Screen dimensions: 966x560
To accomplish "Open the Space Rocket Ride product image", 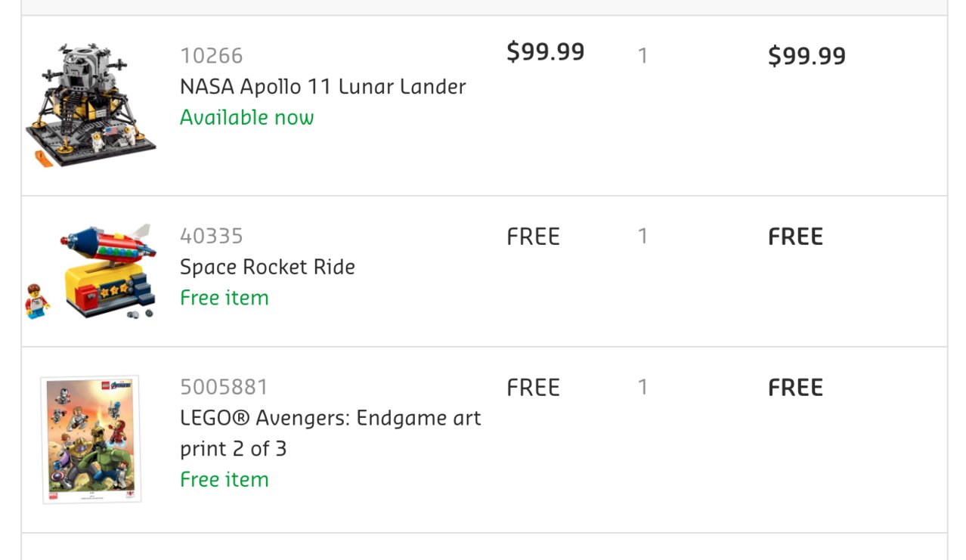I will click(90, 271).
